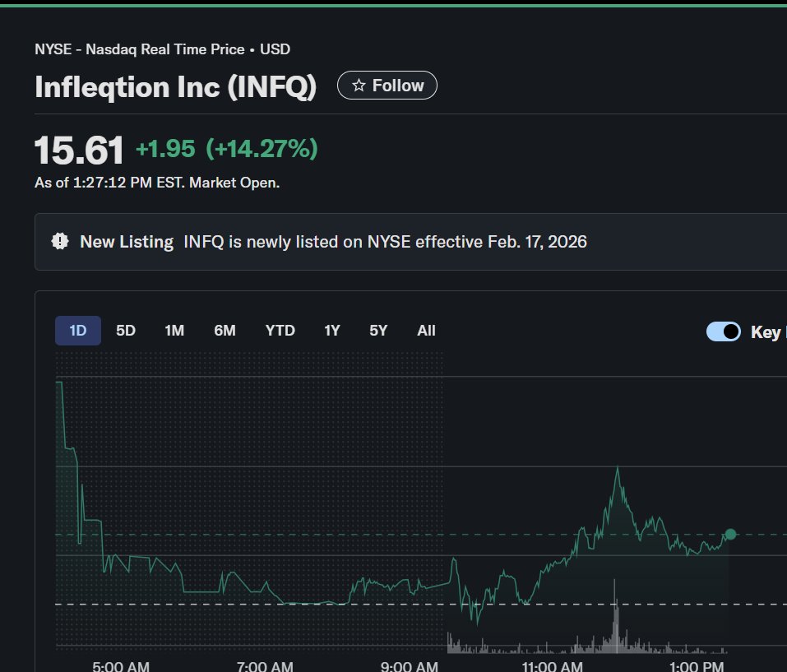This screenshot has width=787, height=672.
Task: Switch chart to 1M range
Action: tap(174, 330)
